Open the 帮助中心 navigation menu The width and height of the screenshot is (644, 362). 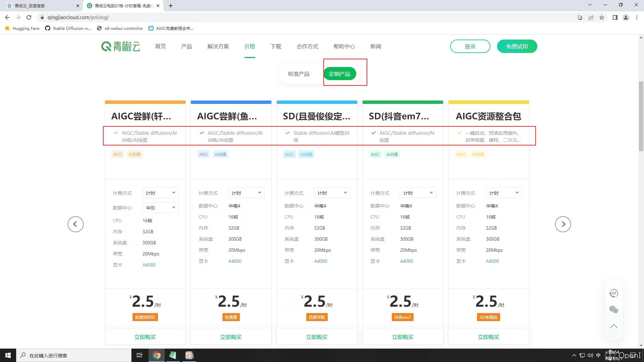point(344,47)
